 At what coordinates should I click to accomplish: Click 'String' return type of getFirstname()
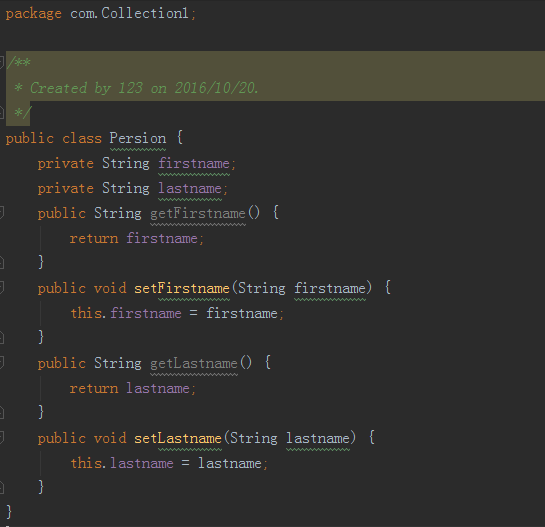point(118,213)
